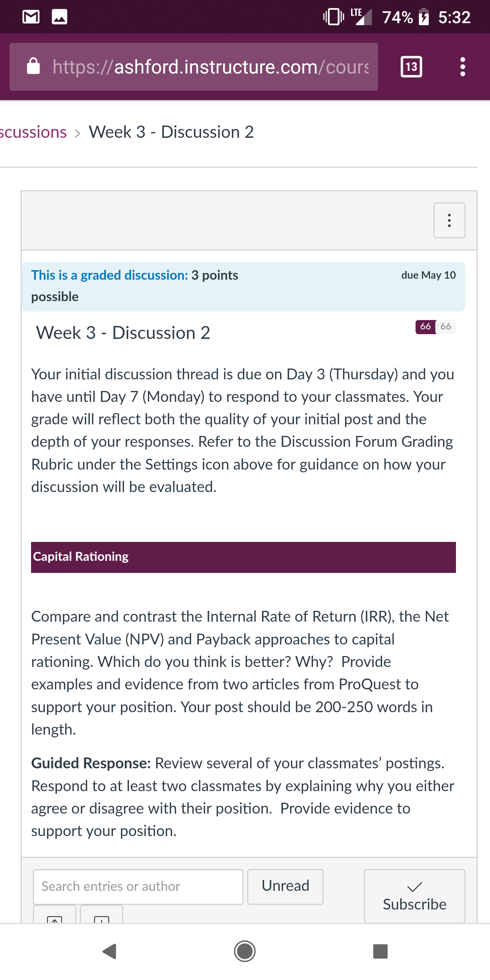
Task: Click the Week 3 - Discussion 2 breadcrumb
Action: 171,132
